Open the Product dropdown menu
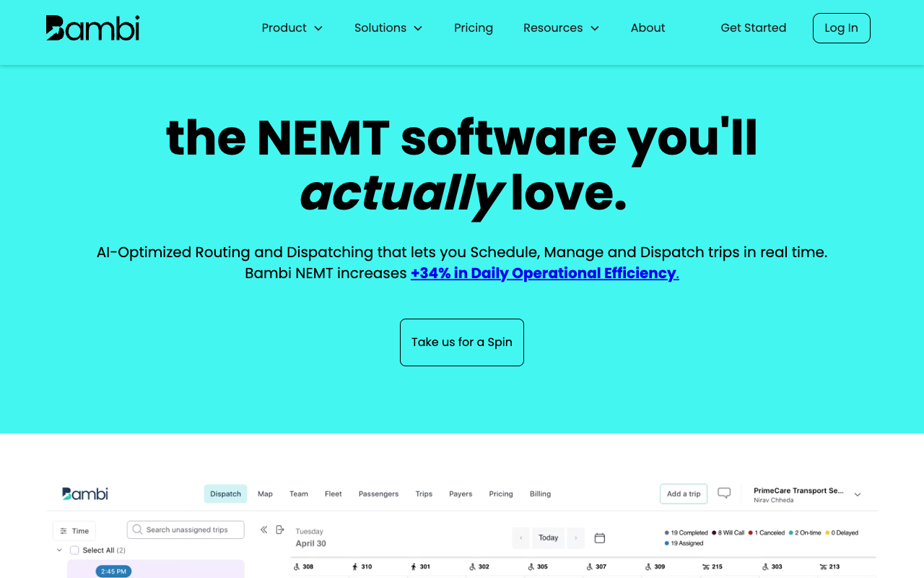 coord(292,28)
